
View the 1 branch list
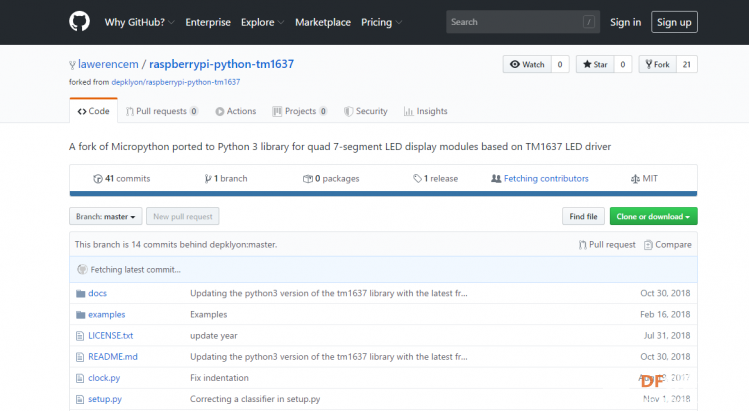click(x=226, y=179)
